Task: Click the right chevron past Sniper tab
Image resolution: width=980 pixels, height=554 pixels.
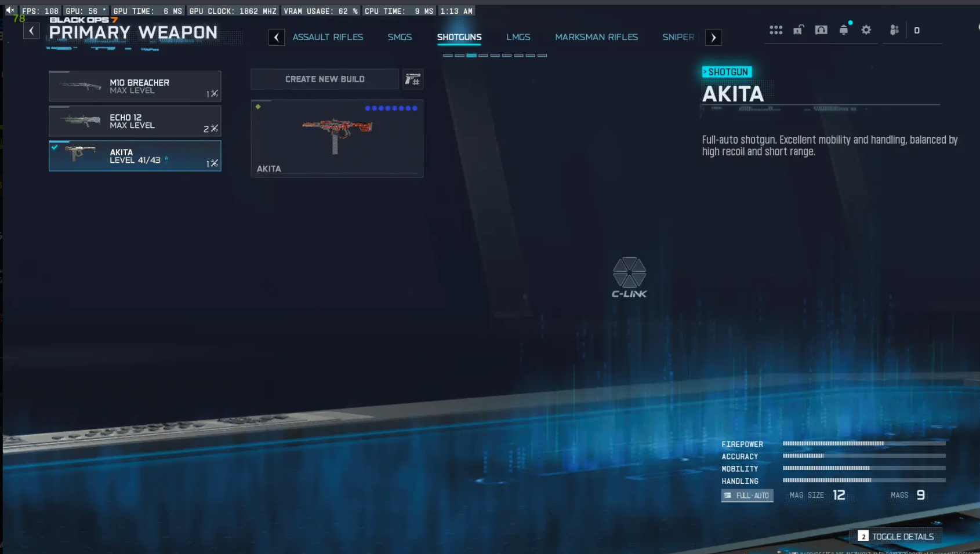Action: pos(713,37)
